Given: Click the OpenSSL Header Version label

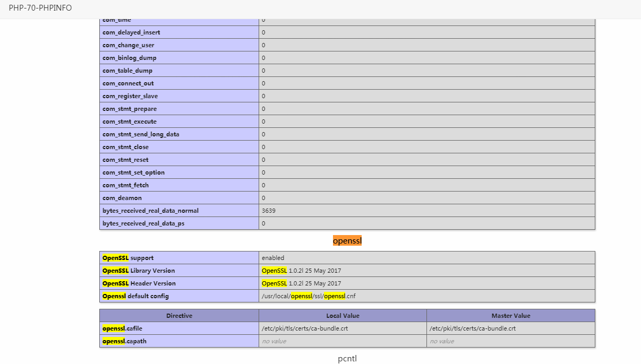Looking at the screenshot, I should (139, 283).
